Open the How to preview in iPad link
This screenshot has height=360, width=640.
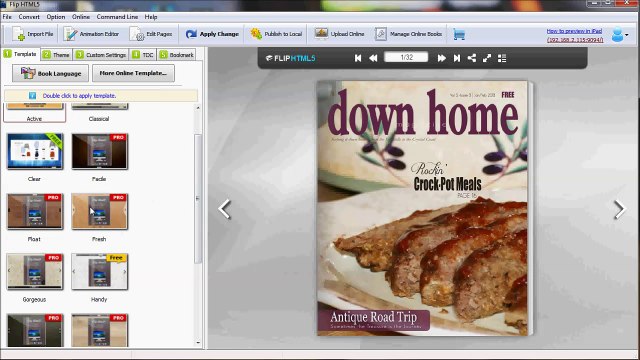[574, 31]
